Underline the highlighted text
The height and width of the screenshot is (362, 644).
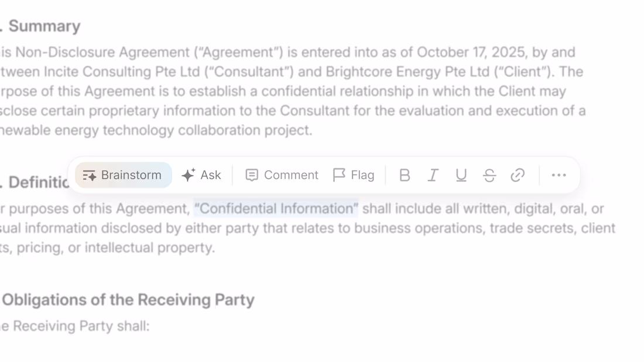461,175
